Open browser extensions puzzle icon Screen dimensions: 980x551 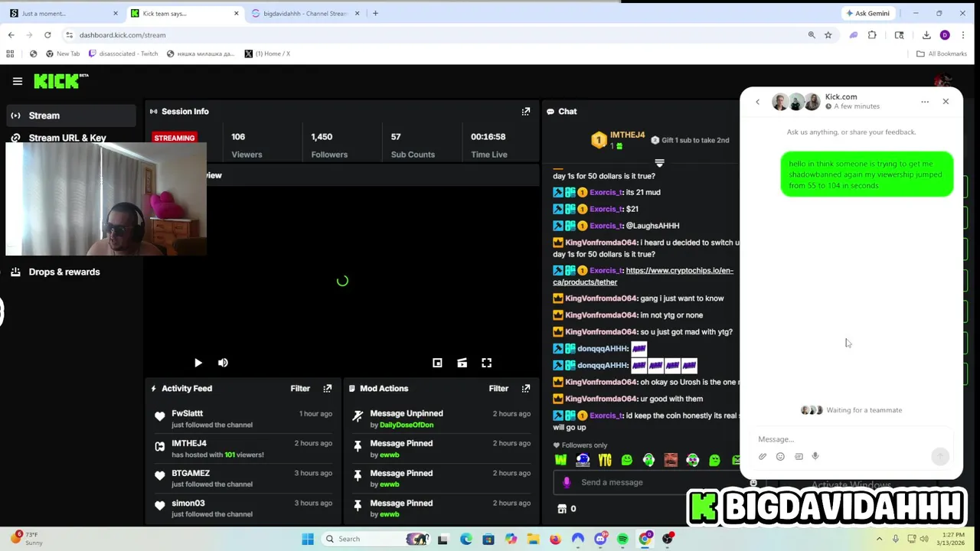click(872, 35)
